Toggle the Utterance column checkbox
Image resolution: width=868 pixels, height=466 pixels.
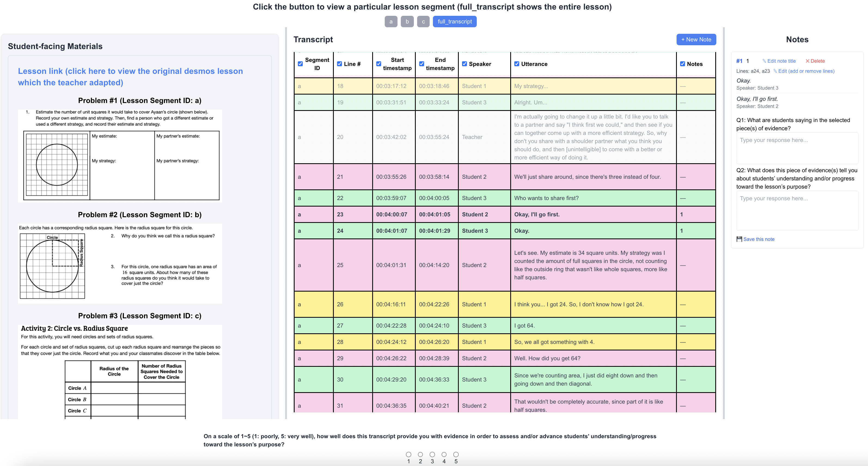(516, 64)
